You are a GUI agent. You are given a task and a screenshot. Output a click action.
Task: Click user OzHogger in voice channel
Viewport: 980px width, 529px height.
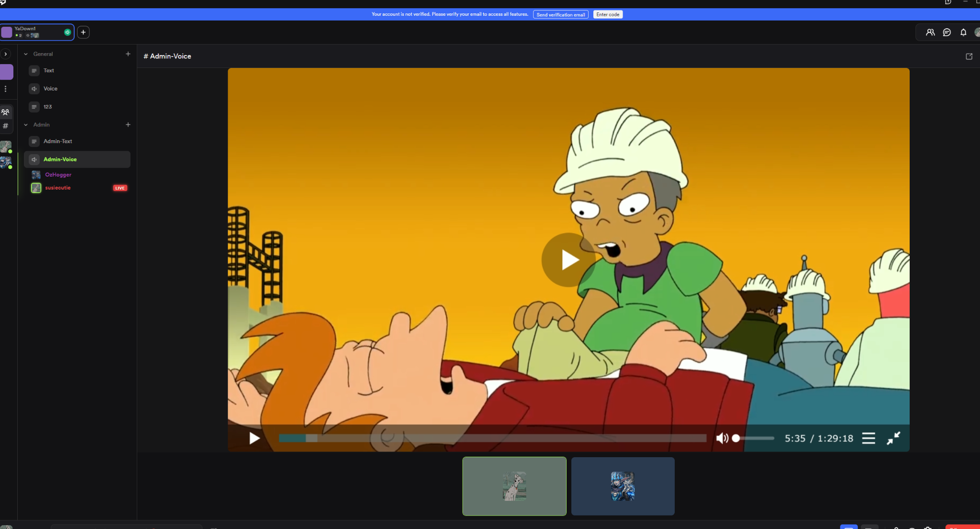pos(58,175)
